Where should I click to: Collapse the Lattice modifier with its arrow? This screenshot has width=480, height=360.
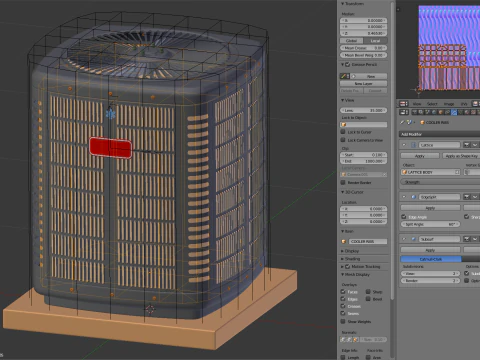point(404,145)
